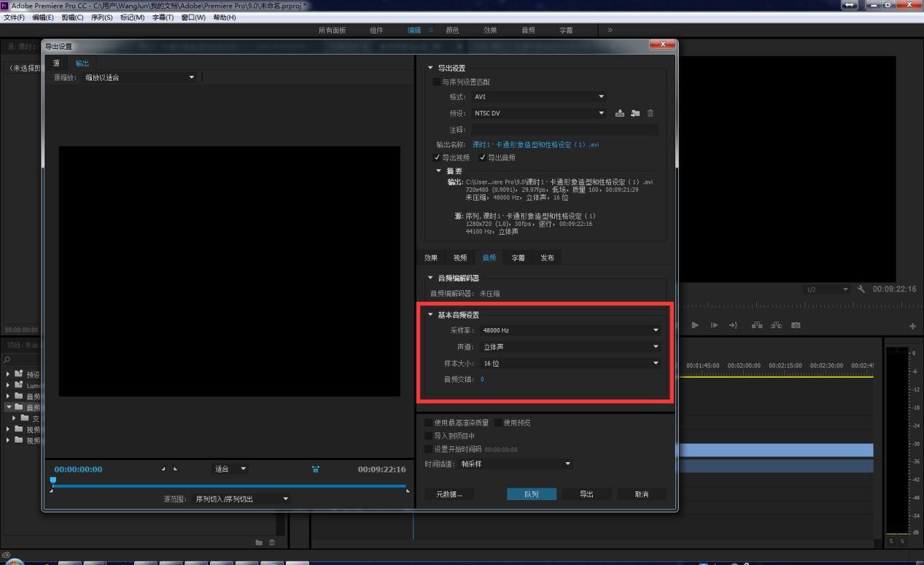The image size is (924, 565).
Task: Click the export frame camera icon
Action: point(796,325)
